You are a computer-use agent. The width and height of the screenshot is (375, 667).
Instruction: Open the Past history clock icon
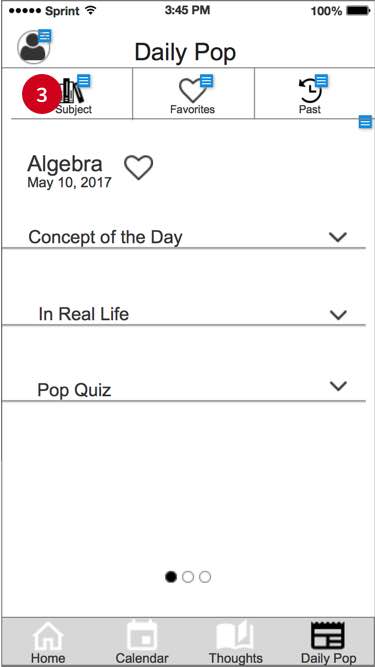click(x=310, y=90)
